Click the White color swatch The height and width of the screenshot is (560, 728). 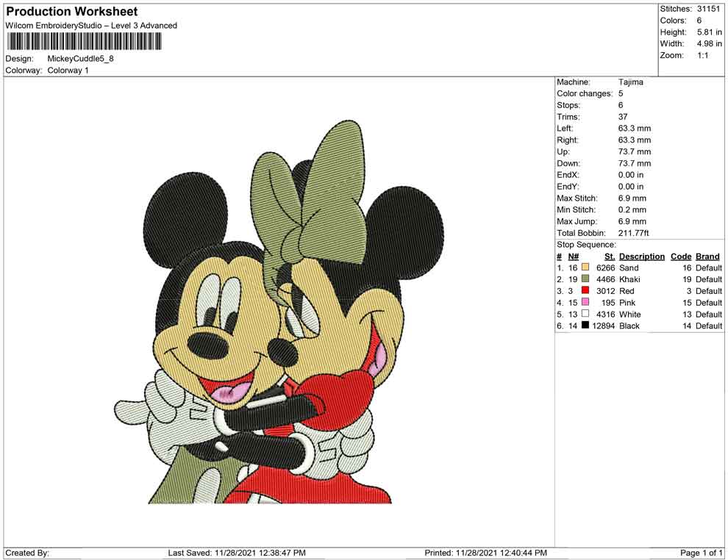[585, 314]
